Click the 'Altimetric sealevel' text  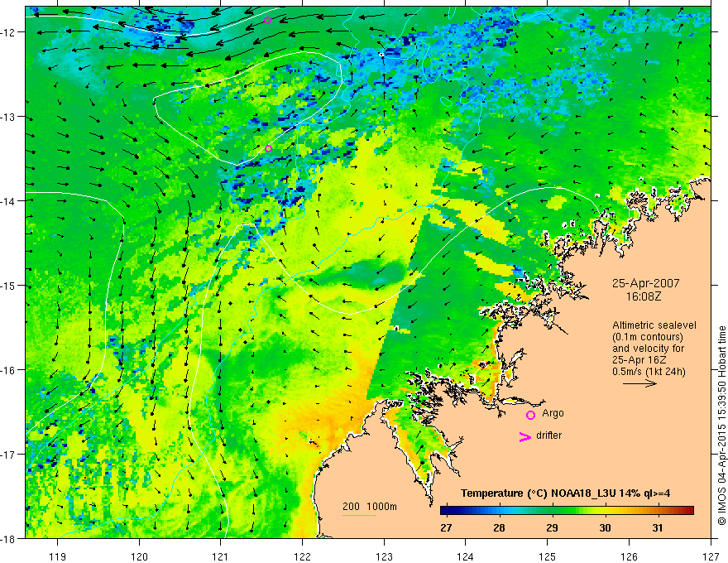coord(654,325)
